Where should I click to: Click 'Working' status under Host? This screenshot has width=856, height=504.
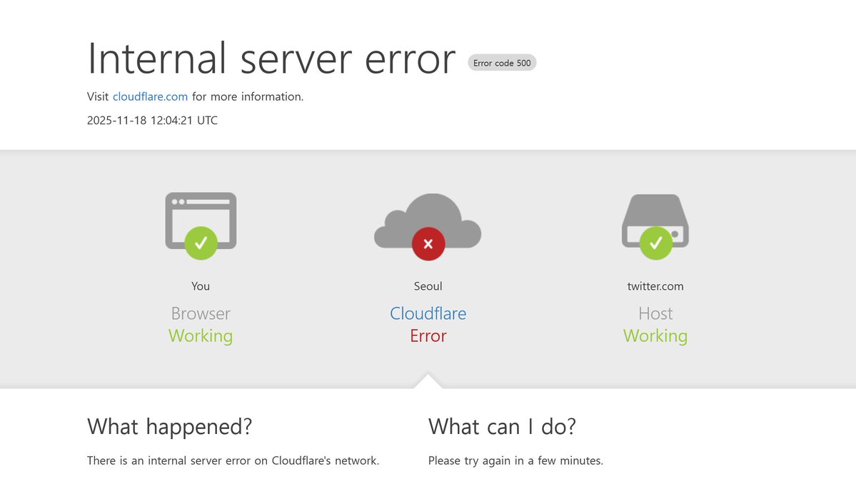pyautogui.click(x=655, y=336)
